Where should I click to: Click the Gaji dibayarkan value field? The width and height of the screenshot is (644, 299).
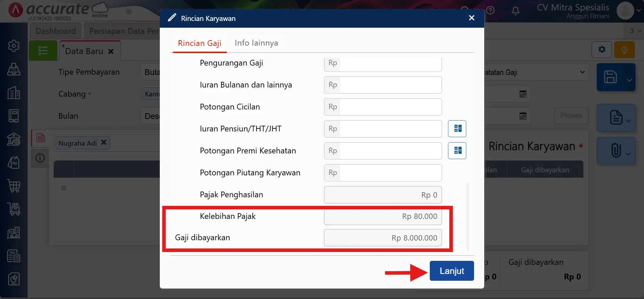(x=383, y=238)
